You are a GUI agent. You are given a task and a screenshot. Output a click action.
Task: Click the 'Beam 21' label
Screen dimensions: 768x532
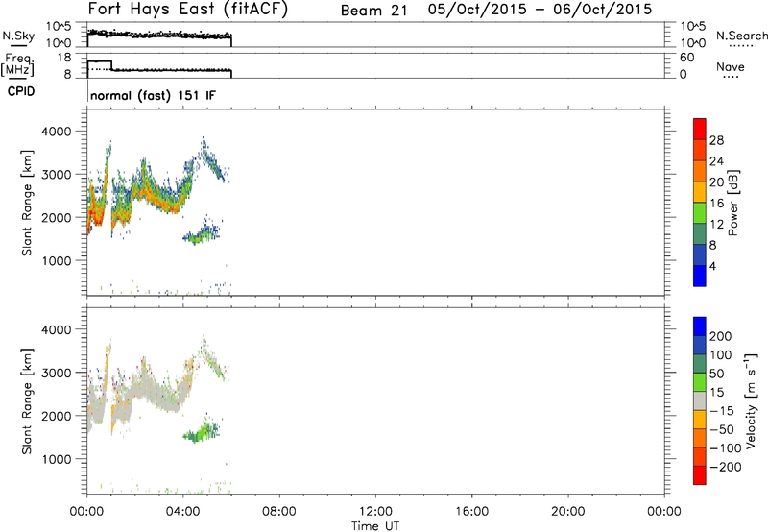[x=374, y=11]
